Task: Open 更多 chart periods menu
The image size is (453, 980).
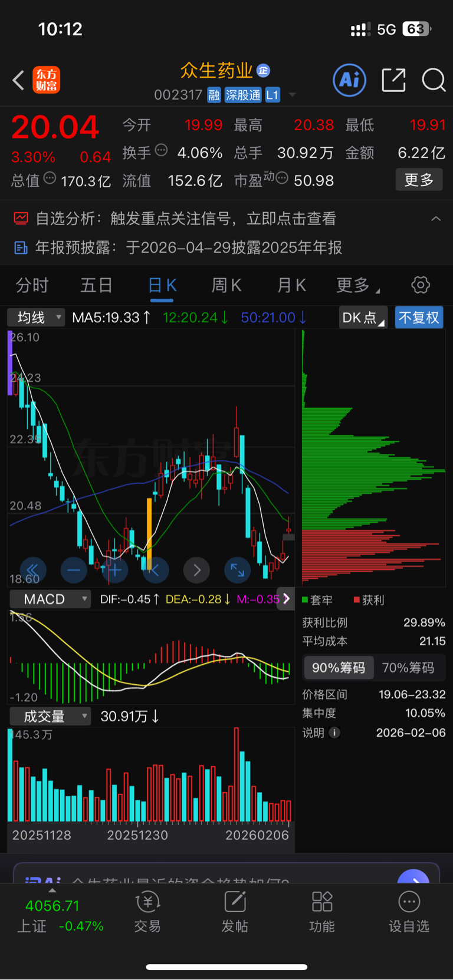Action: pyautogui.click(x=357, y=286)
